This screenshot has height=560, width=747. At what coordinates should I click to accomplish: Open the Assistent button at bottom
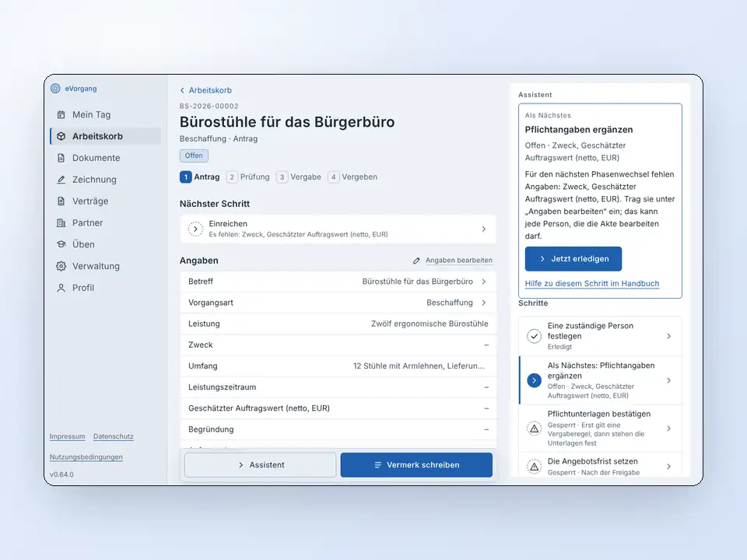click(x=260, y=465)
